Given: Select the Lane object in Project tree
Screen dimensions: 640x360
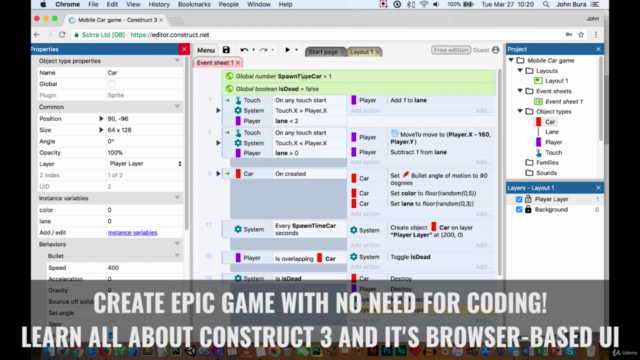Looking at the screenshot, I should pyautogui.click(x=551, y=132).
